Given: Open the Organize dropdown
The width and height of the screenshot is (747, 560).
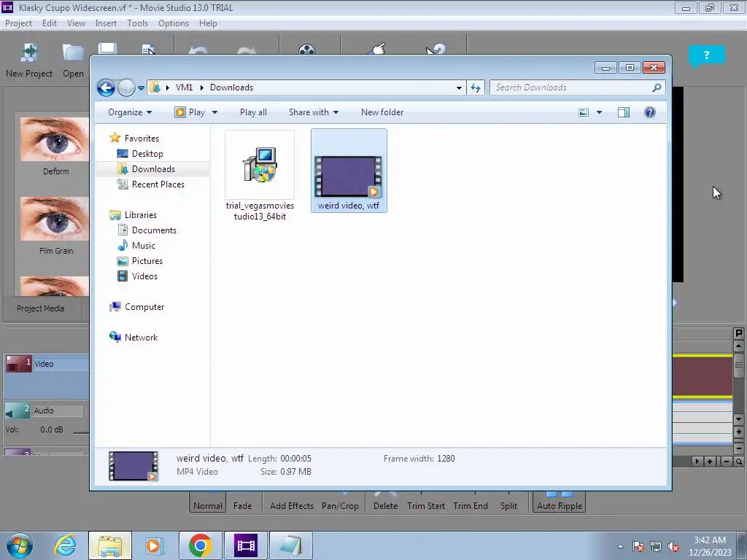Looking at the screenshot, I should click(x=130, y=112).
